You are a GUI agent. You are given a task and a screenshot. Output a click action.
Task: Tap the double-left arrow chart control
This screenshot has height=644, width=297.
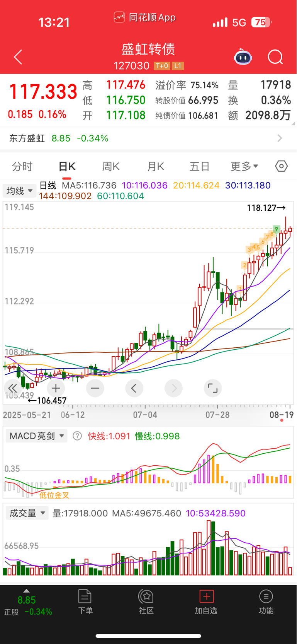click(13, 388)
